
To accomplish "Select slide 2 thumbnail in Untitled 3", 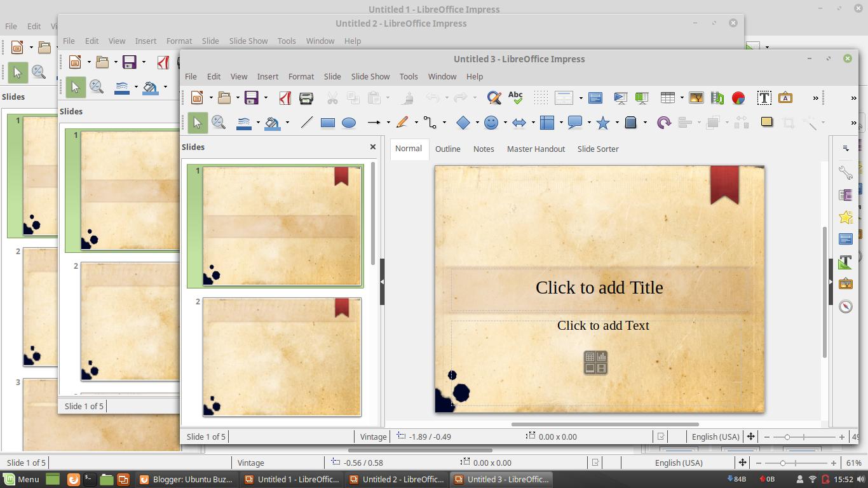I will 282,357.
